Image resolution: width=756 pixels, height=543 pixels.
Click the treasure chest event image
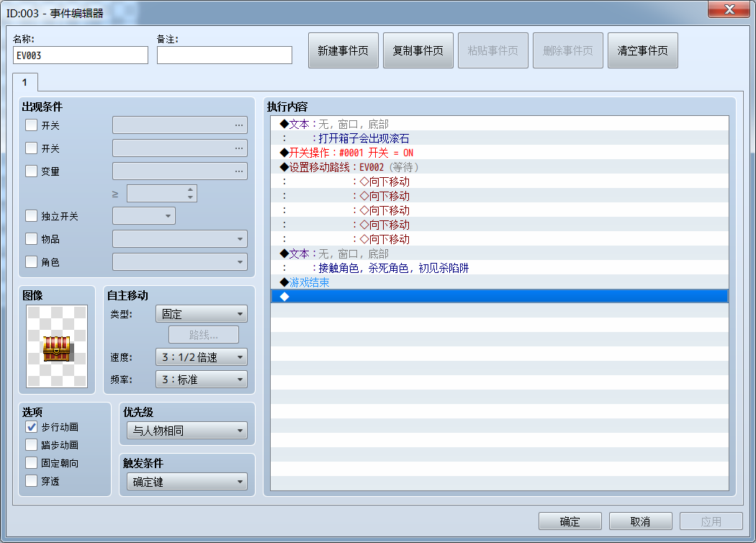coord(57,346)
